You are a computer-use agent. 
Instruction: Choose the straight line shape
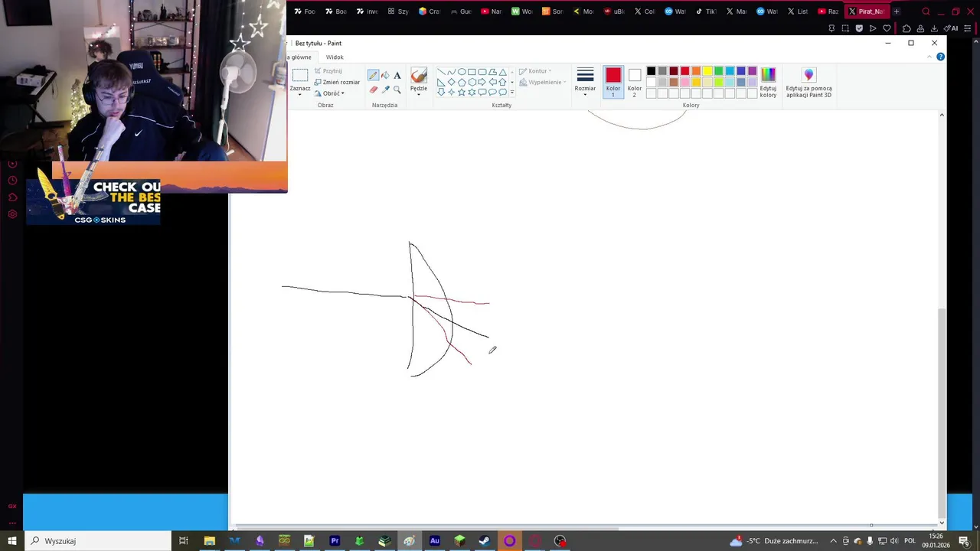click(441, 72)
